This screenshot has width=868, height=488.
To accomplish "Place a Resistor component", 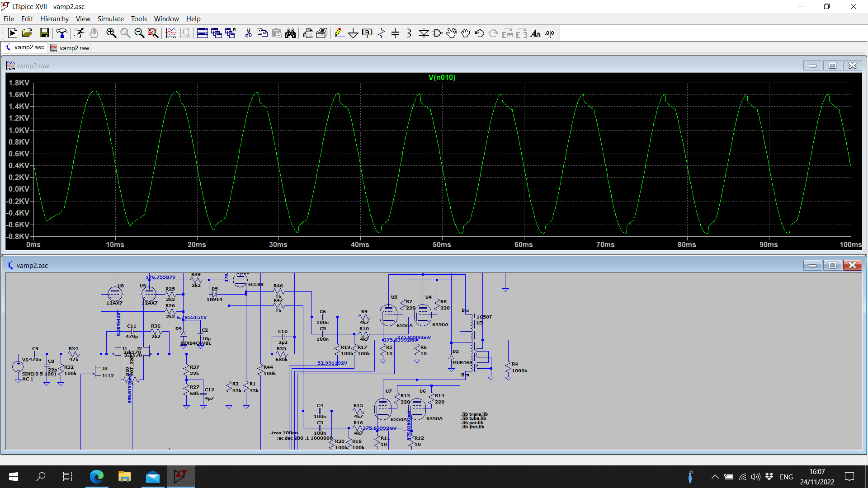I will point(382,33).
